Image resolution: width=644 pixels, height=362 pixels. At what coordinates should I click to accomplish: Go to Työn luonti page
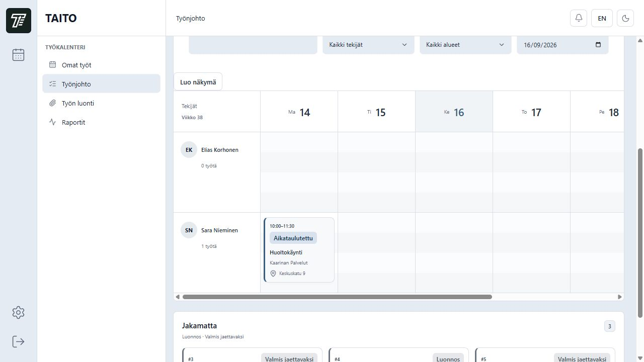[101, 103]
